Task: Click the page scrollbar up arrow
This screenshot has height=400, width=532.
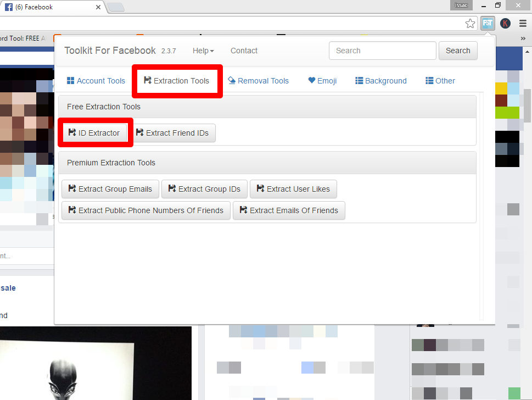Action: 527,52
